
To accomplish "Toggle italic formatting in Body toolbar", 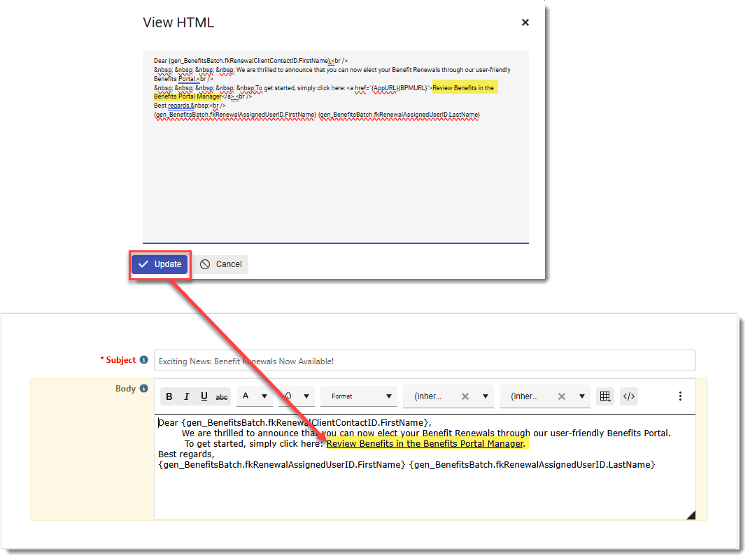I will (187, 396).
